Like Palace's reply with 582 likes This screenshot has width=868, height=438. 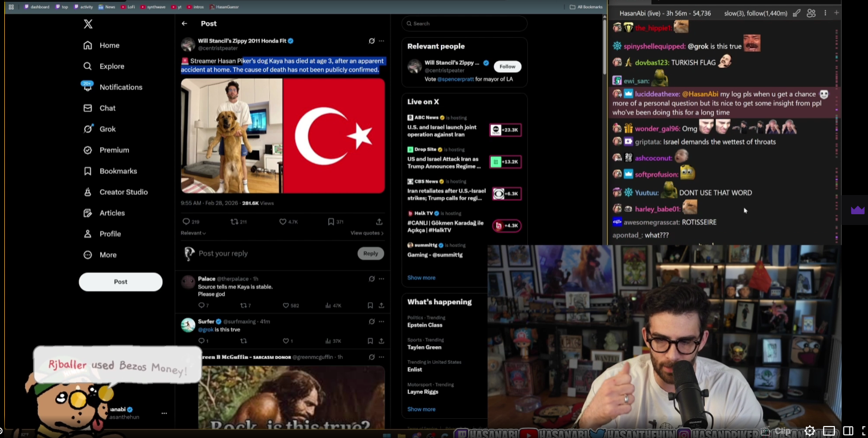[x=286, y=306]
